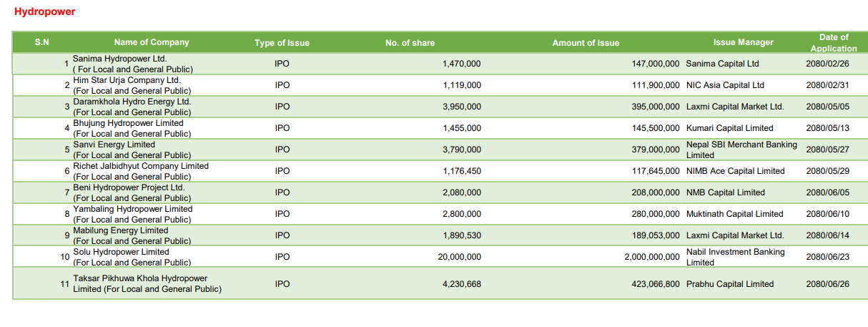Select the Amount of Issue header
This screenshot has width=868, height=327.
coord(586,43)
